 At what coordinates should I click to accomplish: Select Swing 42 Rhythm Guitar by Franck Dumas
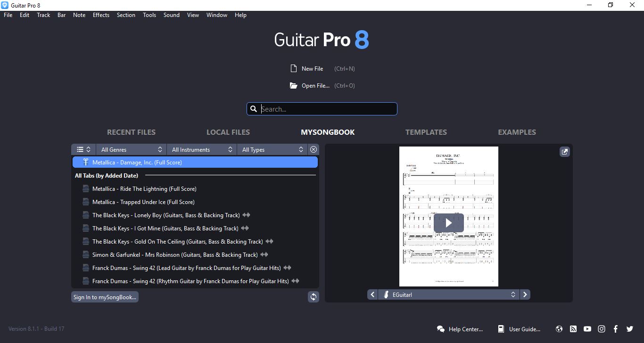point(195,281)
